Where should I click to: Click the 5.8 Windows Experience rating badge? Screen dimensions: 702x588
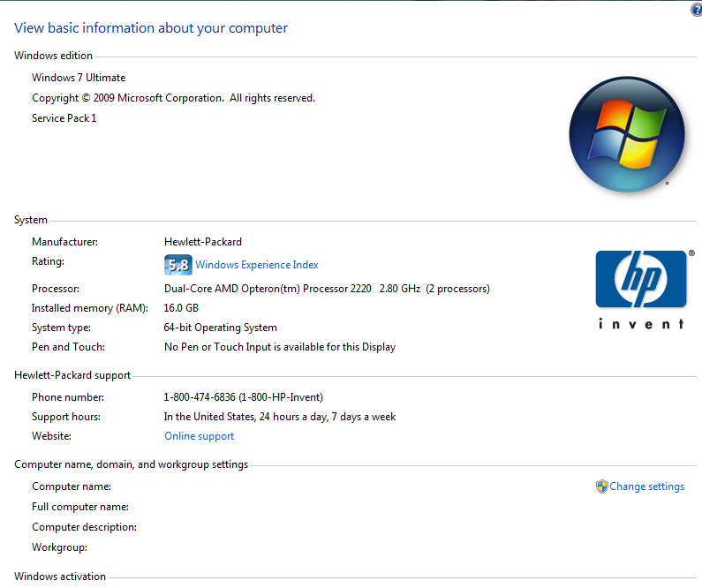(x=178, y=265)
